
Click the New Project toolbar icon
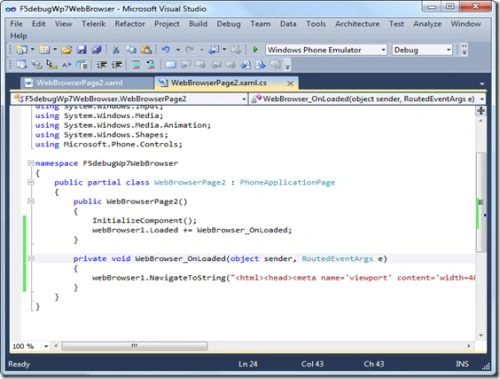pos(22,50)
